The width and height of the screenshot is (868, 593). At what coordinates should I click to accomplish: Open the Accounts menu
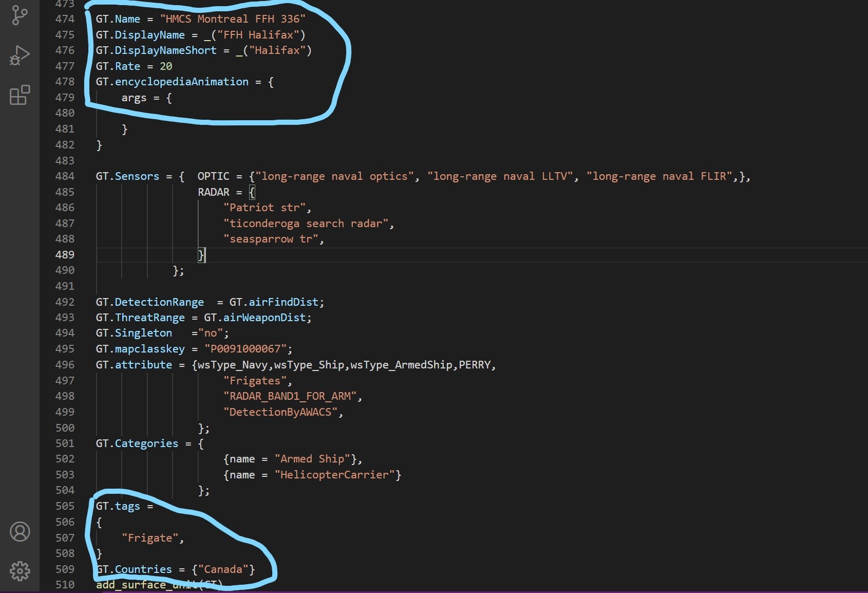tap(20, 531)
